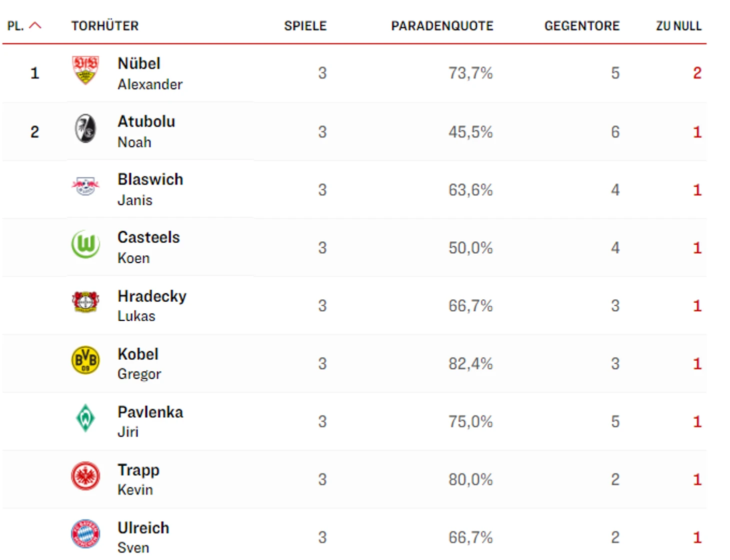The image size is (730, 560).
Task: Click the Torhüter column header
Action: click(105, 26)
